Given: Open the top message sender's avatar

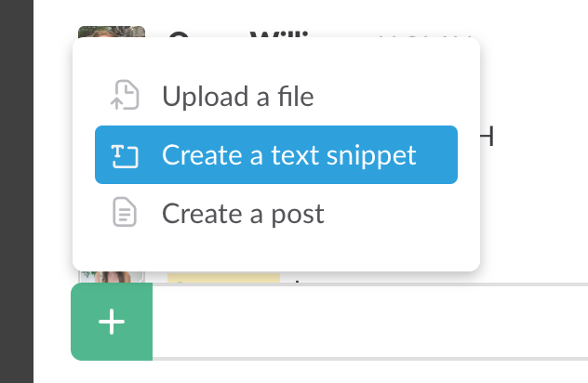Looking at the screenshot, I should click(x=111, y=33).
